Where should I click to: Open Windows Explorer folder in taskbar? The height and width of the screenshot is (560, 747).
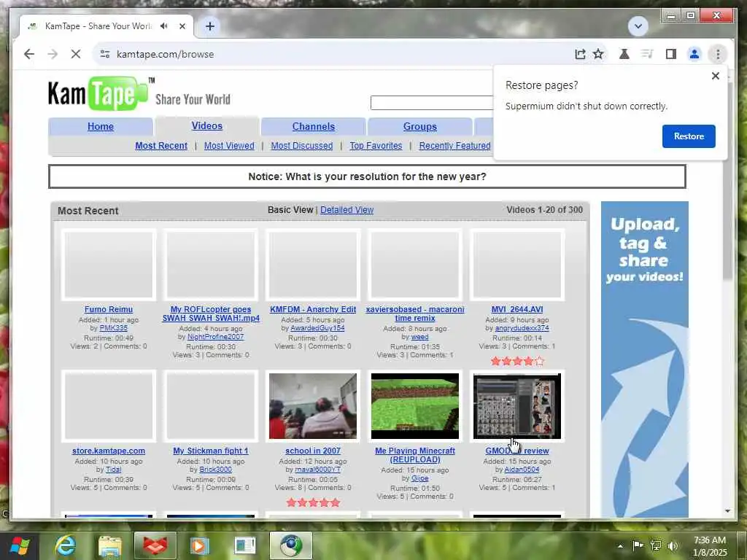tap(110, 545)
